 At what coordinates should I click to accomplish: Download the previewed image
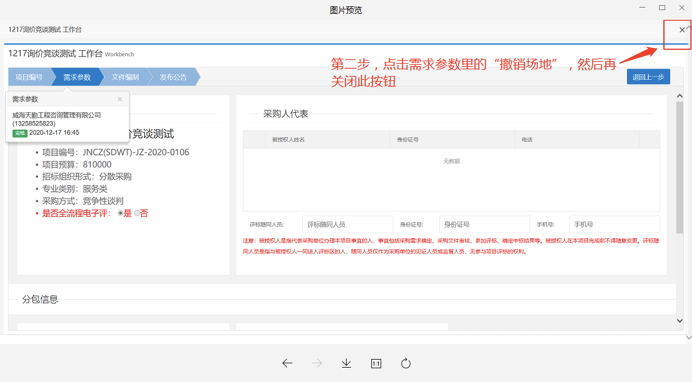coord(346,363)
